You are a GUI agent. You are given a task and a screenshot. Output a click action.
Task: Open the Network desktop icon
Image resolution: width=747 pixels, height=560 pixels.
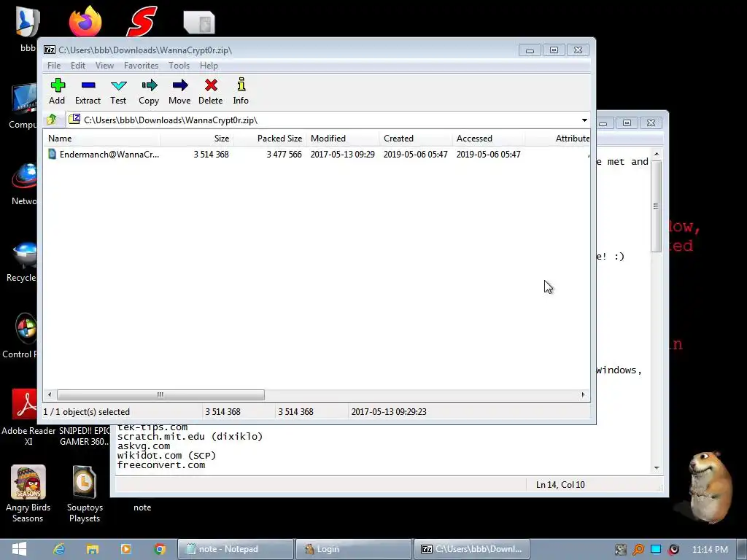coord(23,184)
